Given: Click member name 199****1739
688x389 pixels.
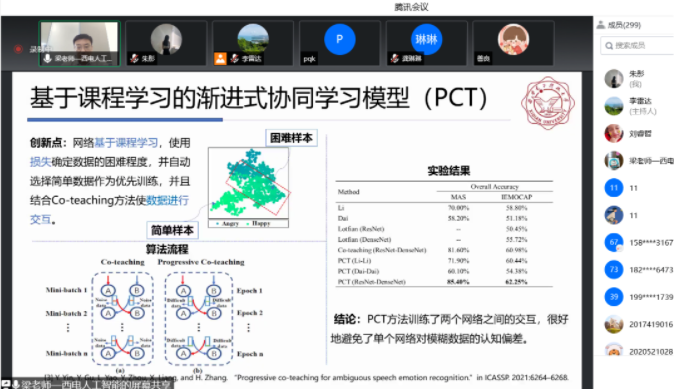Looking at the screenshot, I should click(651, 297).
